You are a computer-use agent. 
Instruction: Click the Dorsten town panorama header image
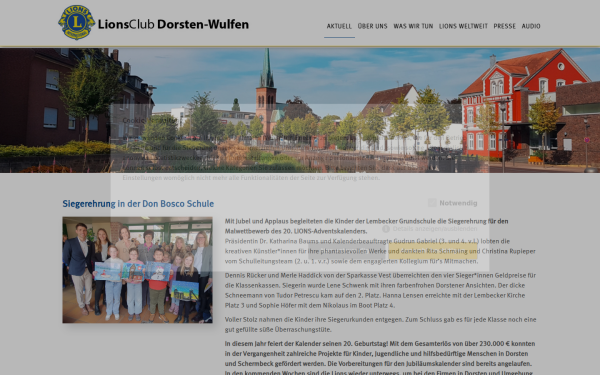[300, 110]
